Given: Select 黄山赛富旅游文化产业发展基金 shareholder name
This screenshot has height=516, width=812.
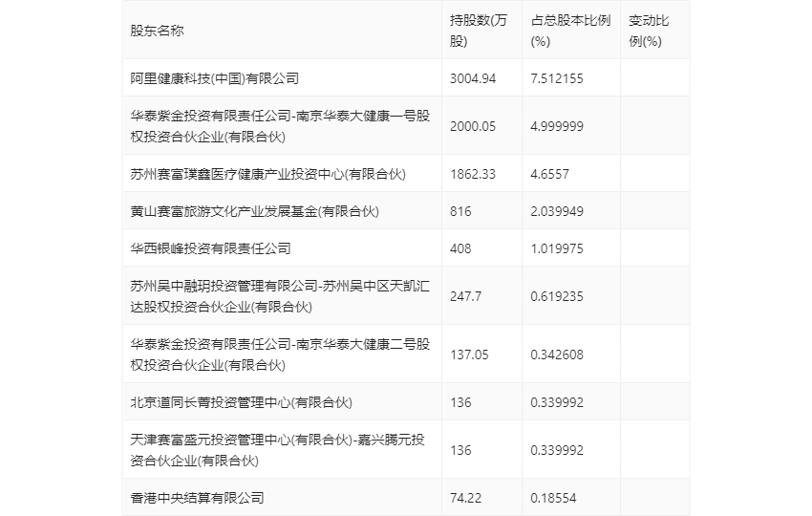Looking at the screenshot, I should 254,211.
